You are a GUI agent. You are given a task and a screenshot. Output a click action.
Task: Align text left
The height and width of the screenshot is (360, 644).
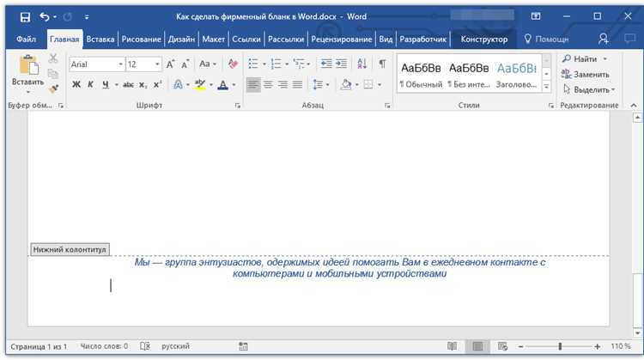pos(253,85)
